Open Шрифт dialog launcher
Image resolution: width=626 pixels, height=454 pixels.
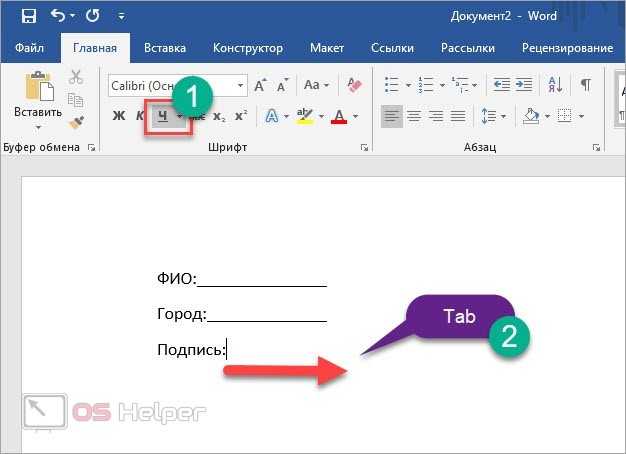364,148
